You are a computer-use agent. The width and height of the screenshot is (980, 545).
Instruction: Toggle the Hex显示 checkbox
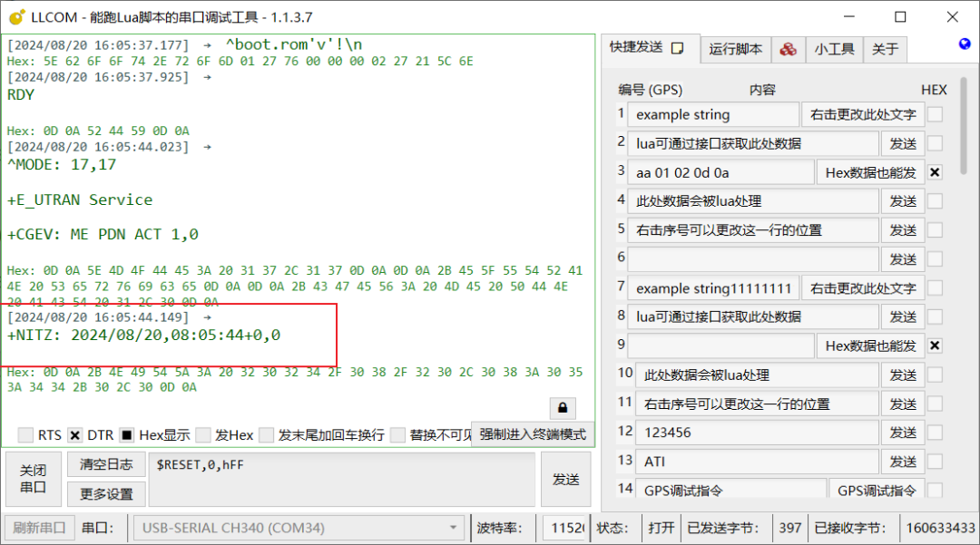pos(127,434)
